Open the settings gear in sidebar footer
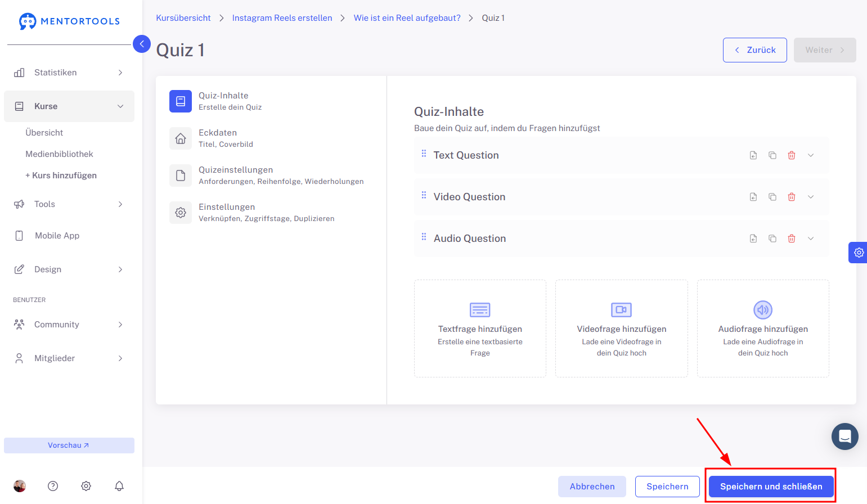Screen dimensions: 867x504 (x=86, y=486)
